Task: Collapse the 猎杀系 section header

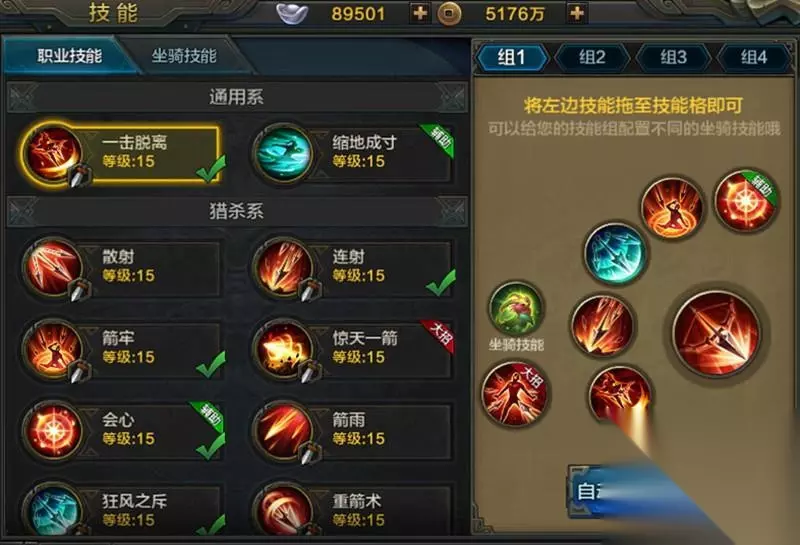Action: [x=237, y=211]
